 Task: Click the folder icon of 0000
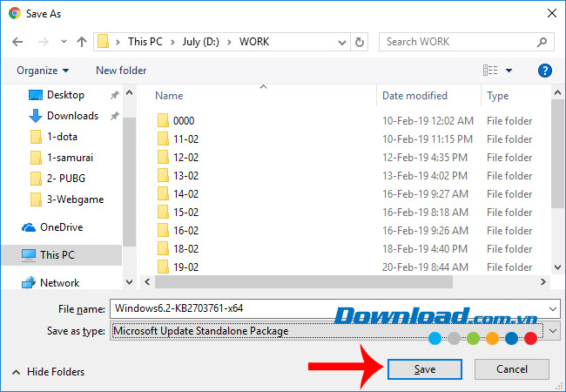(163, 120)
